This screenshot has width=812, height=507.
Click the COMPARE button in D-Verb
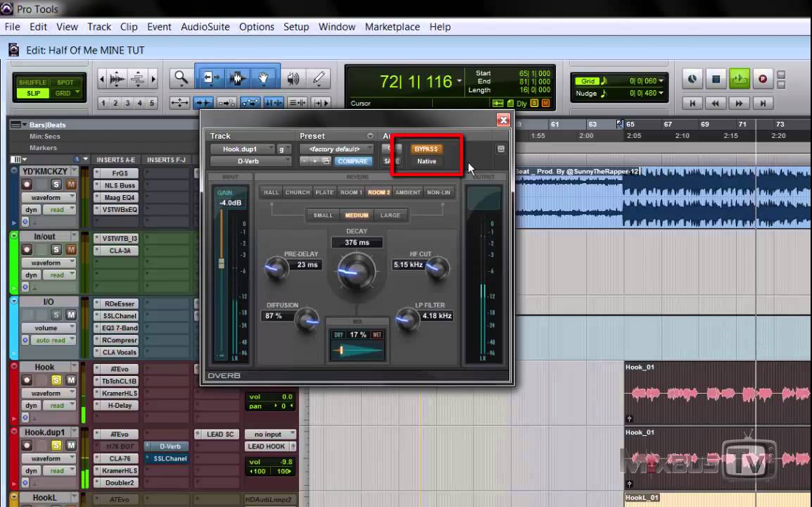coord(353,161)
